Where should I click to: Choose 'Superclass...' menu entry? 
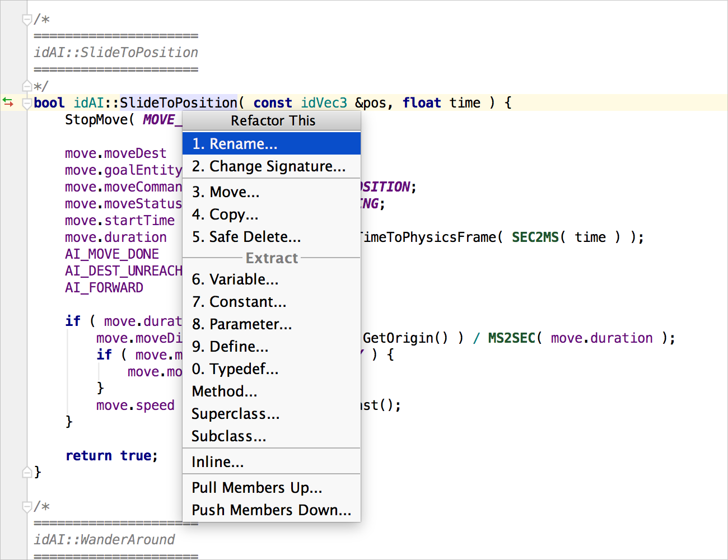[x=272, y=414]
